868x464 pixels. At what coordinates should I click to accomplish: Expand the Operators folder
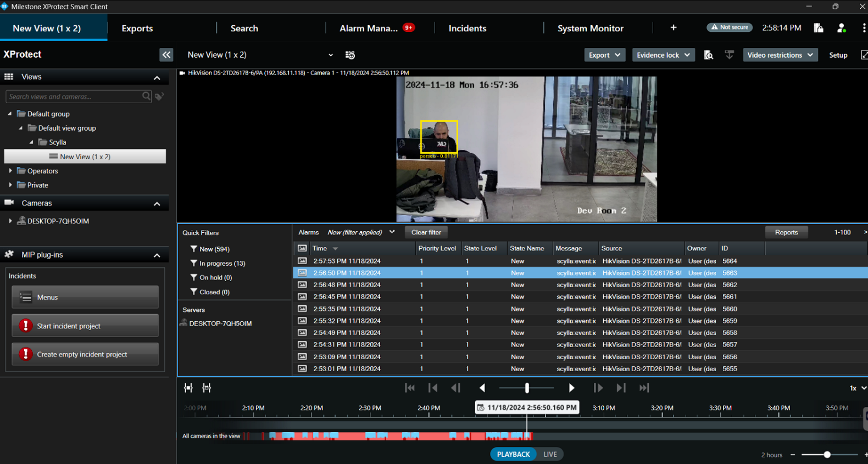tap(10, 171)
